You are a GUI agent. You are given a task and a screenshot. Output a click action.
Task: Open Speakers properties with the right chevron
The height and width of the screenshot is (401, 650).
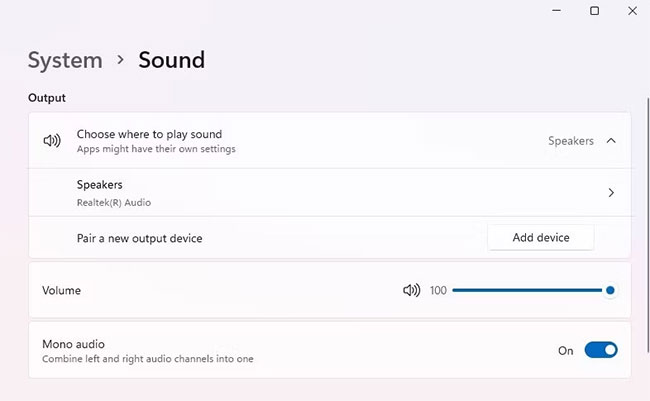pyautogui.click(x=611, y=193)
